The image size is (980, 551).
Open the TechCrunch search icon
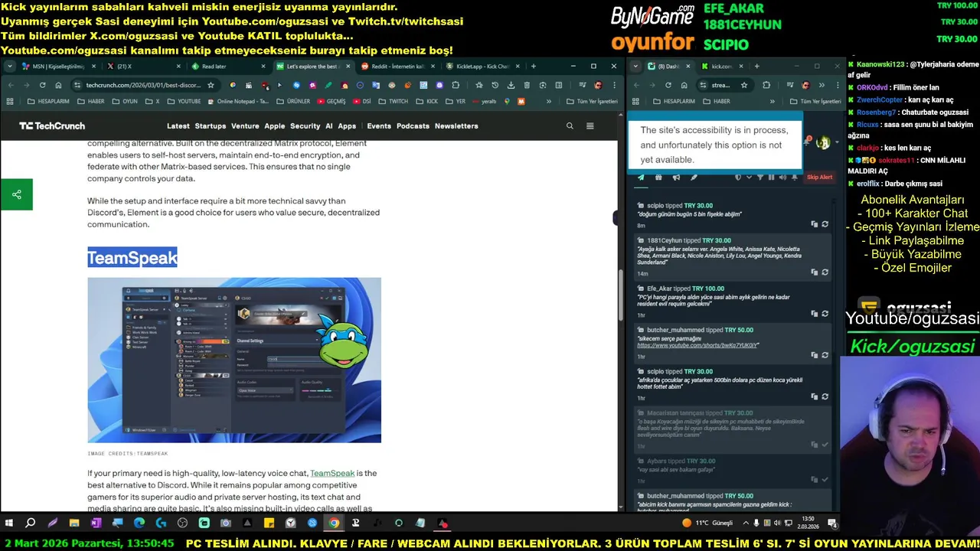coord(570,126)
